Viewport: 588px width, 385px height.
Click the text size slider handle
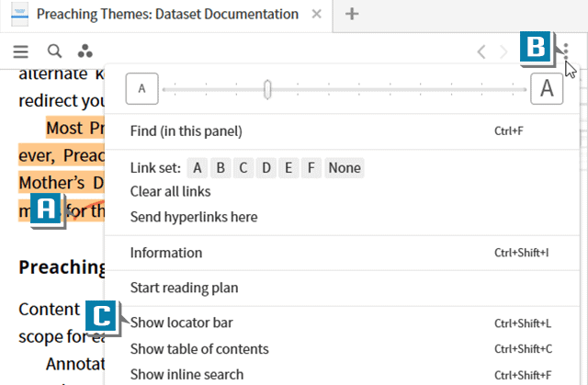tap(267, 89)
